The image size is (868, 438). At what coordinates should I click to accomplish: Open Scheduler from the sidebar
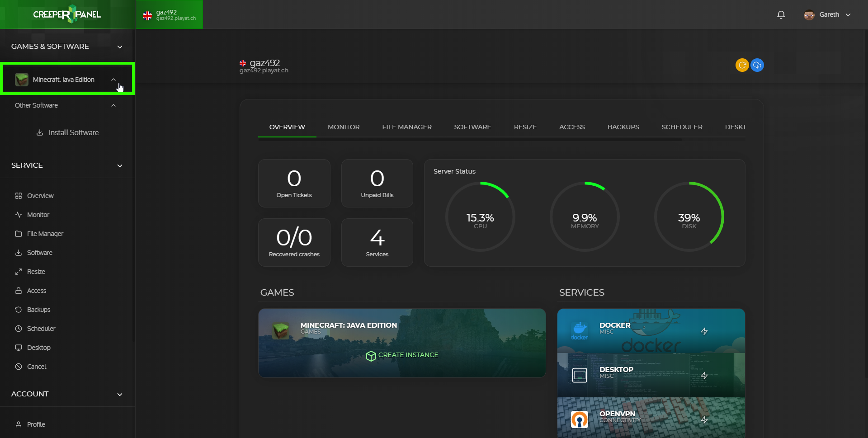[x=41, y=329]
